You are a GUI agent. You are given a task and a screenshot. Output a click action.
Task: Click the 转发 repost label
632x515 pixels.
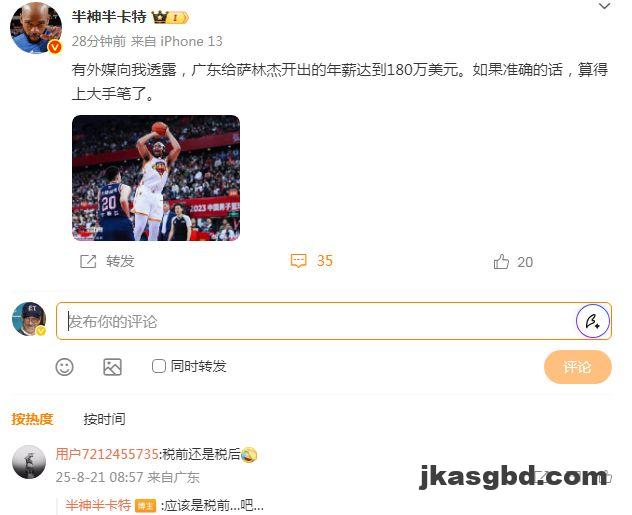tap(120, 261)
